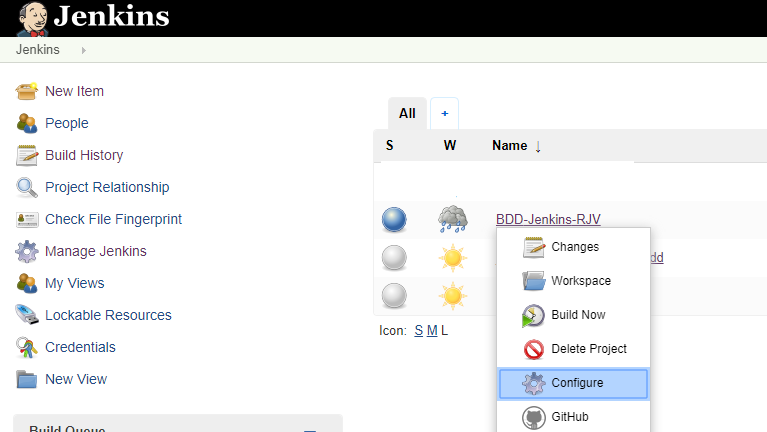Image resolution: width=767 pixels, height=432 pixels.
Task: Switch icon size to M
Action: pyautogui.click(x=432, y=331)
